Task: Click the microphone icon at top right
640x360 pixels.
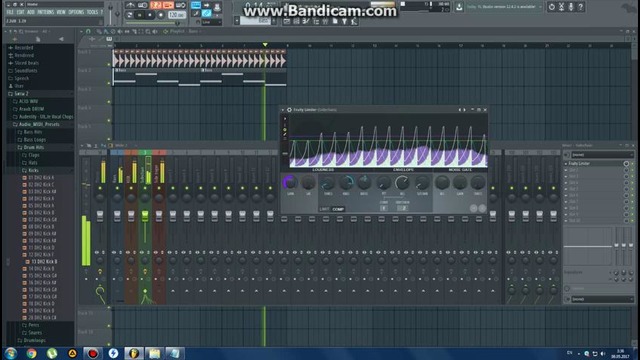Action: click(571, 7)
